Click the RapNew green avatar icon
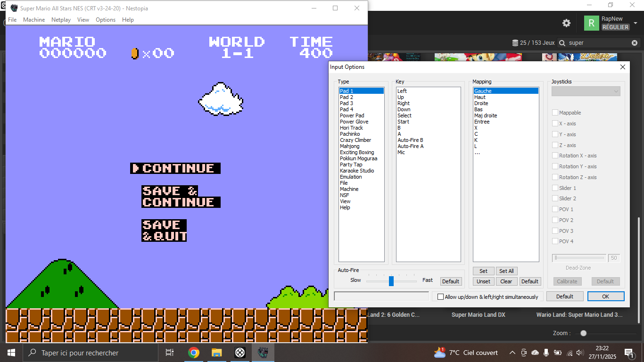644x362 pixels. click(591, 23)
